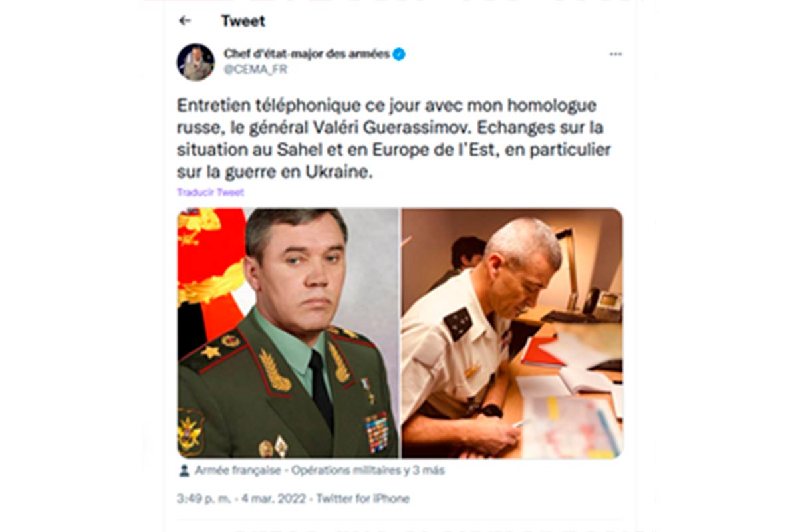This screenshot has height=532, width=798.
Task: Click the Traducir Tweet link
Action: pyautogui.click(x=210, y=192)
